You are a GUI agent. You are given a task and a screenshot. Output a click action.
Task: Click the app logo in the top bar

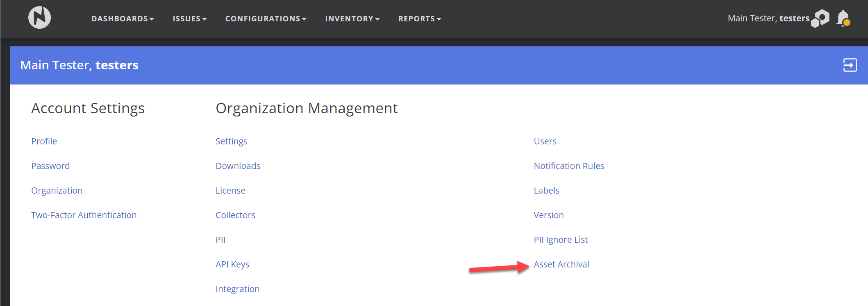click(x=39, y=18)
